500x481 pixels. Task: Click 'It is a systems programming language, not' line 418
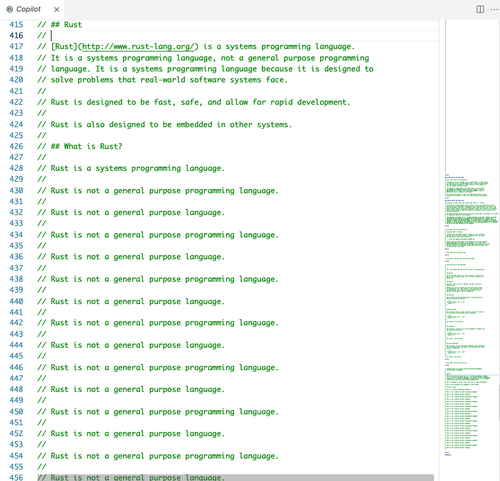tap(203, 58)
